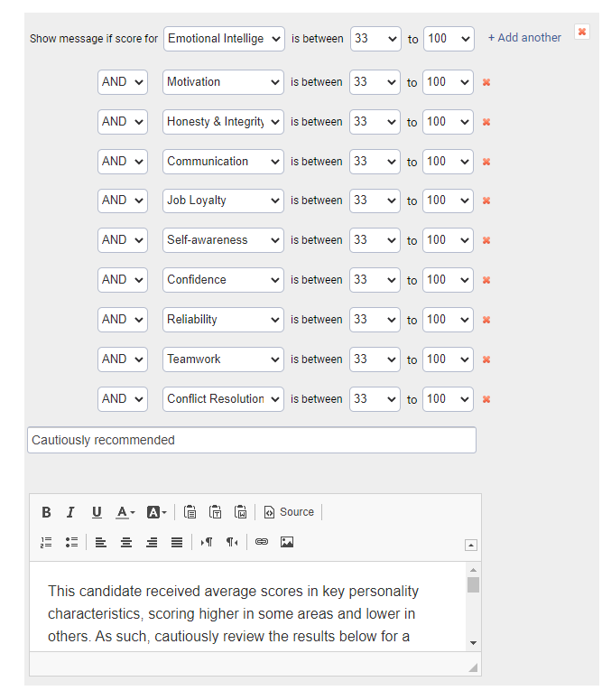The height and width of the screenshot is (700, 611).
Task: Open the Emotional Intelligence category dropdown
Action: [x=224, y=39]
